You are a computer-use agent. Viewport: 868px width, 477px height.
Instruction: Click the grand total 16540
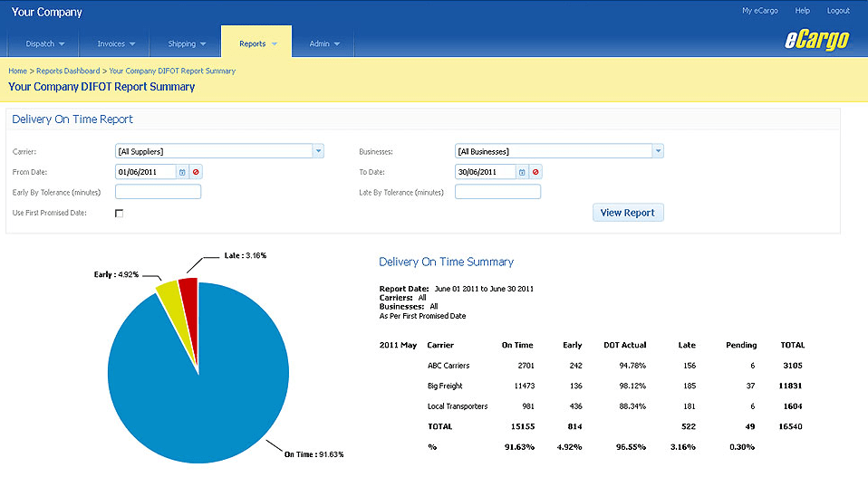click(790, 426)
